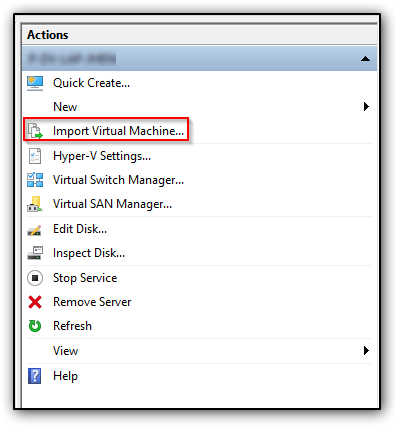Open Hyper-V Settings... label
398x427 pixels.
pos(102,156)
